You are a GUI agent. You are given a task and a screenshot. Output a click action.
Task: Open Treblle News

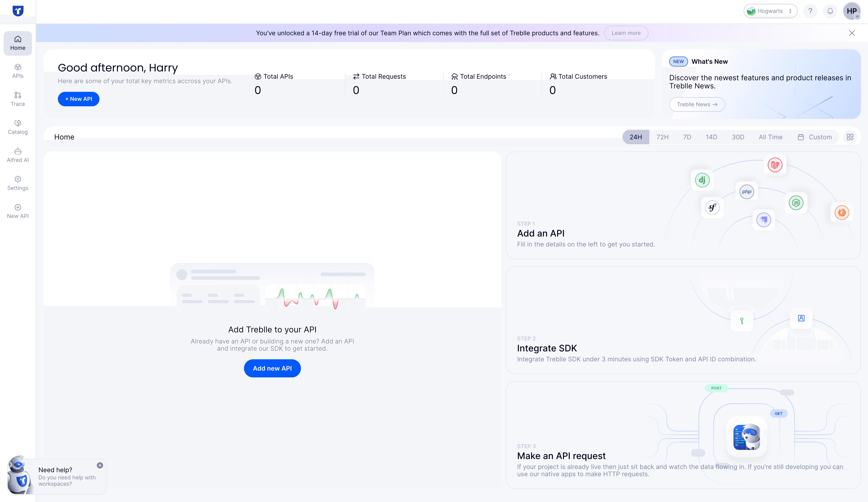click(697, 104)
